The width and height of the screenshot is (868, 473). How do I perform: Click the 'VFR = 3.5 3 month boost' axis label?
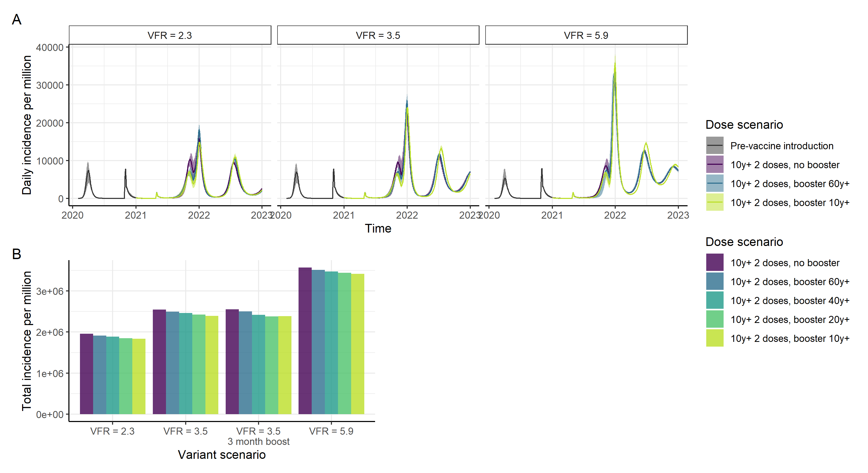click(x=259, y=436)
